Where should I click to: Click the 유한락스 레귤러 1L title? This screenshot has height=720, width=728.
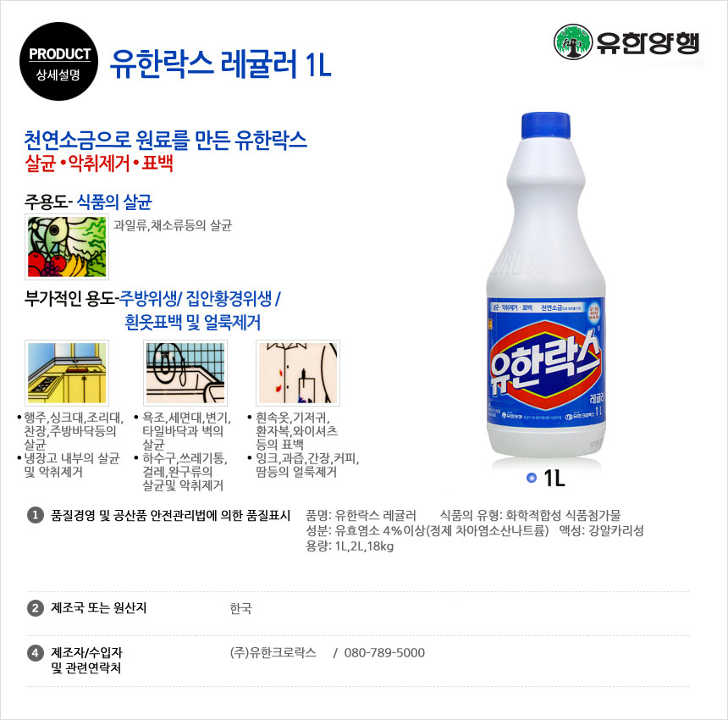(x=221, y=64)
